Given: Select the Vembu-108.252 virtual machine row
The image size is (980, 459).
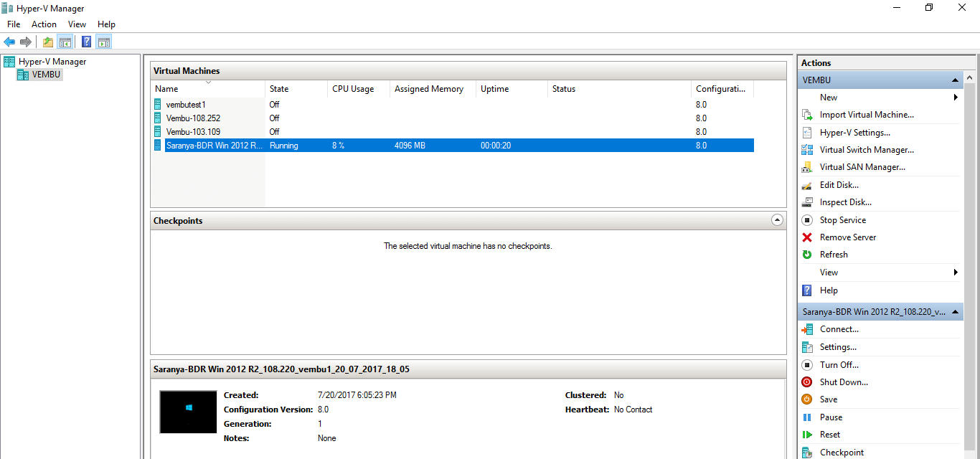Looking at the screenshot, I should click(x=453, y=118).
